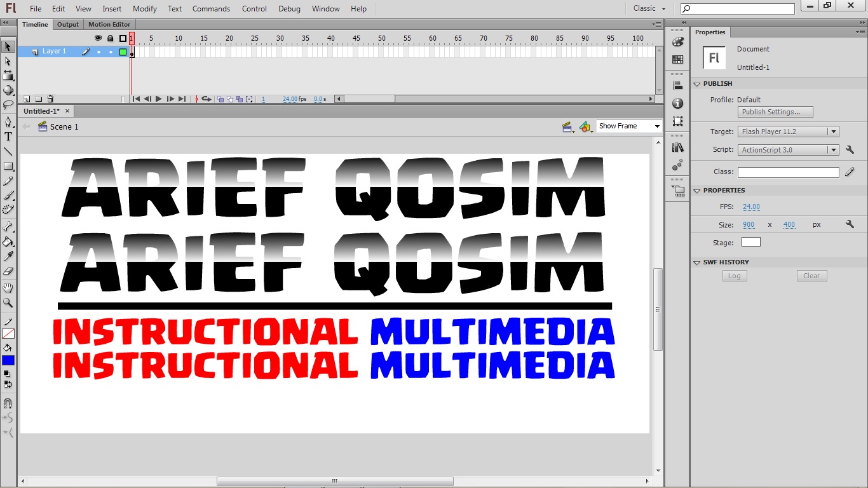Viewport: 868px width, 488px height.
Task: Choose the Pencil tool
Action: pyautogui.click(x=8, y=181)
